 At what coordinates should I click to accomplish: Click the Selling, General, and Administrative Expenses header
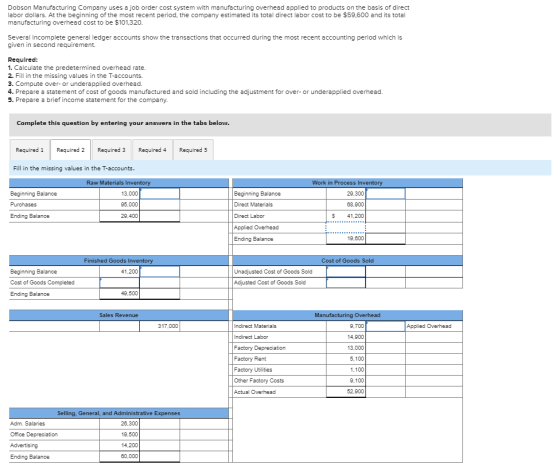119,413
